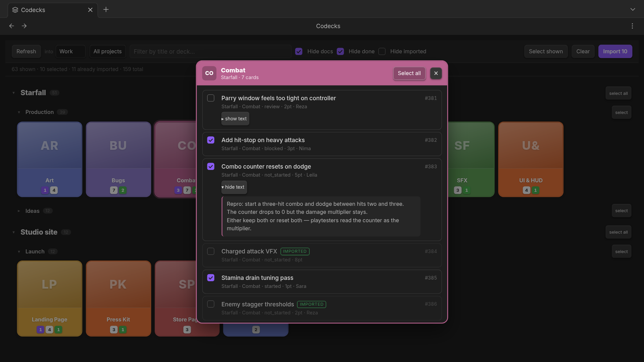
Task: Uncheck Combo counter resets on dodge
Action: 211,166
